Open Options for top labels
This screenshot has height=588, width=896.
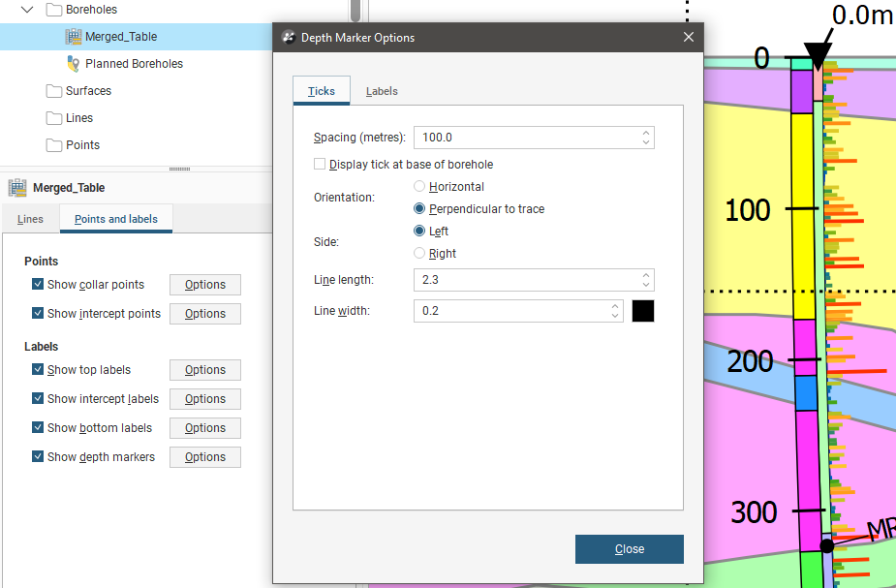click(205, 370)
